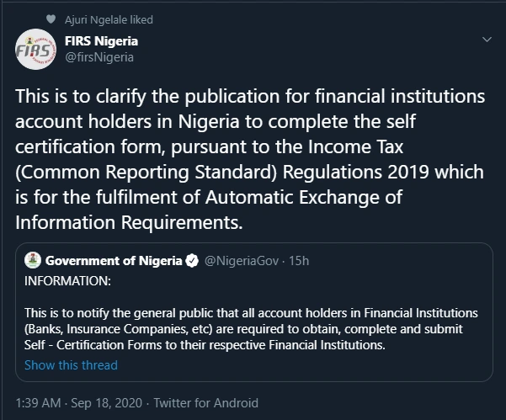Open the 15h timestamp on quoted tweet
Viewport: 506px width, 420px height.
(x=299, y=261)
